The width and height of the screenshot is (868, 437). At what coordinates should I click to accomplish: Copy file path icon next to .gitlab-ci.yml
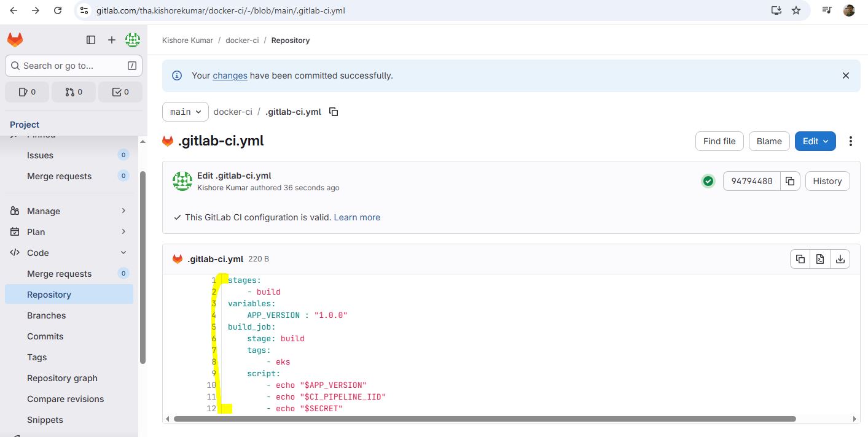(334, 112)
